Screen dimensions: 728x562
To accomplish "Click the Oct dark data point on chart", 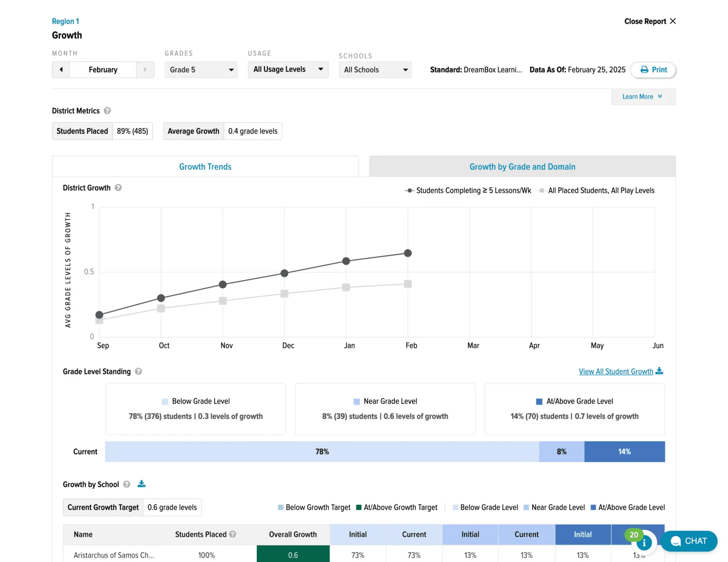I will (x=161, y=298).
